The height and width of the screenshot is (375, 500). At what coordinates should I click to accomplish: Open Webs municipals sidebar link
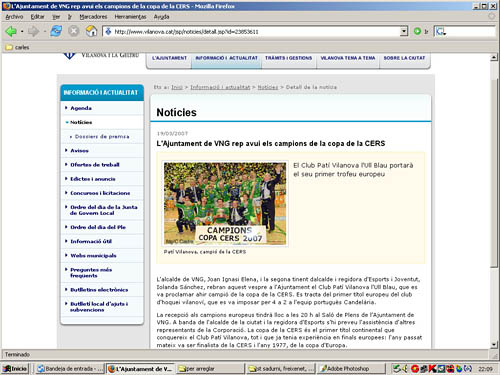pos(93,256)
